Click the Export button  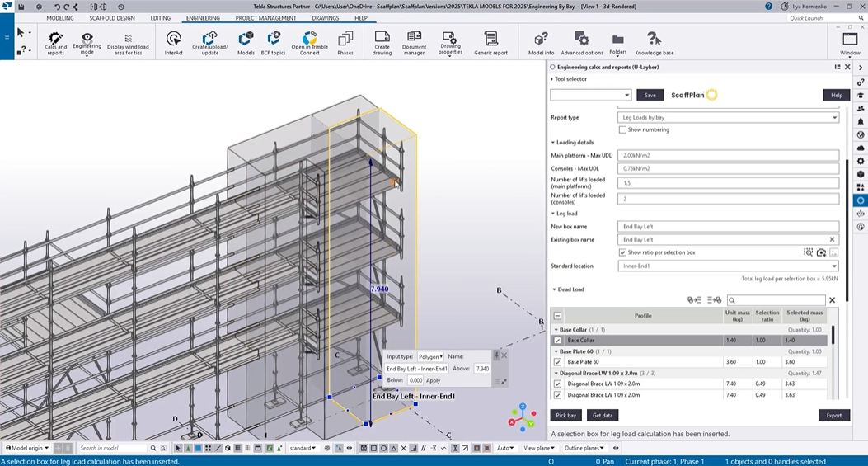(833, 415)
